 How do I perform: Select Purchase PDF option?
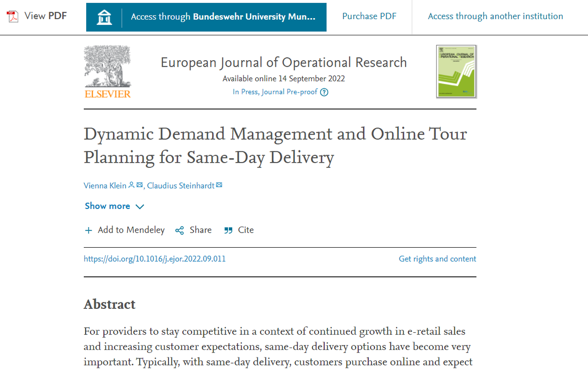[x=369, y=16]
